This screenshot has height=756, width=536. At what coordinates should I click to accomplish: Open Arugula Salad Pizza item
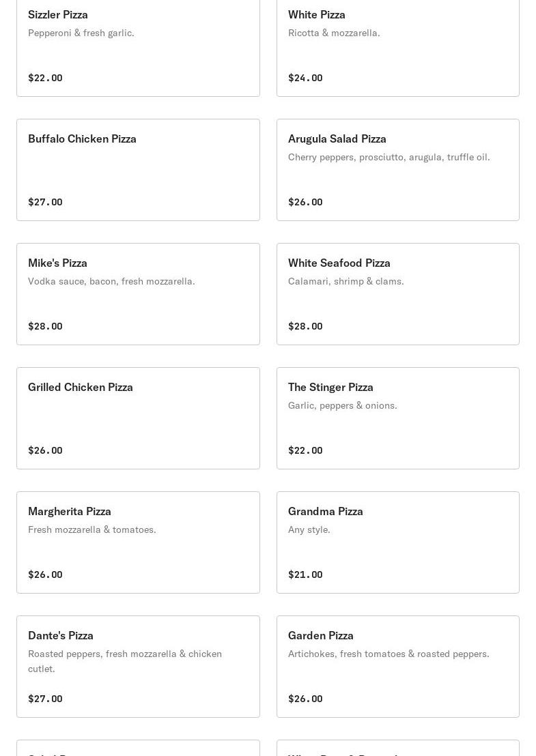pos(397,170)
